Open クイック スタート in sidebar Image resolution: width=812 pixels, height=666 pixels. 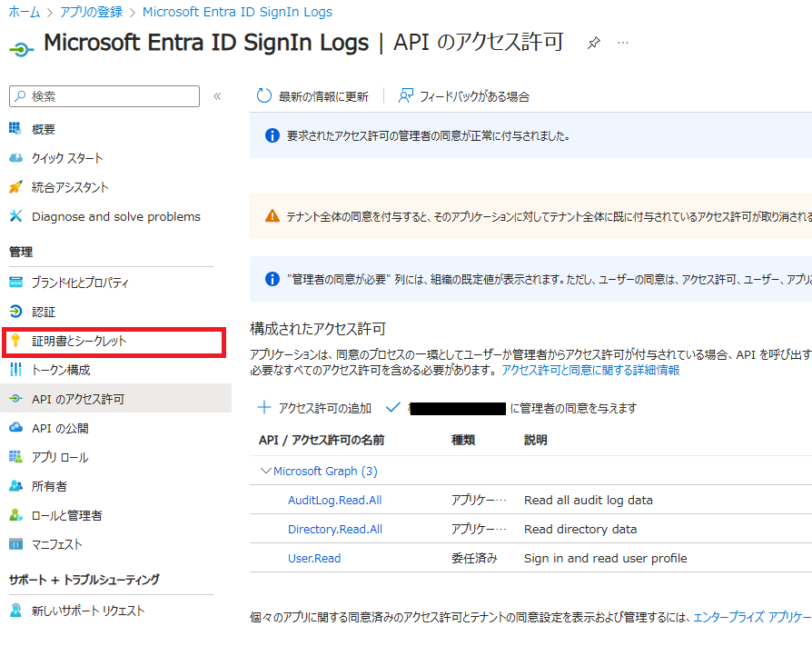click(x=67, y=158)
